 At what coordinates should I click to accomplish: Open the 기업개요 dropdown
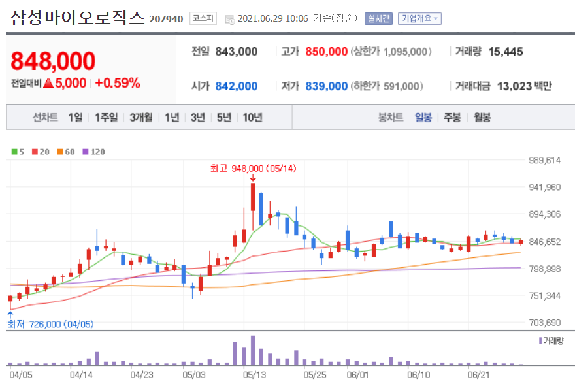(x=419, y=18)
